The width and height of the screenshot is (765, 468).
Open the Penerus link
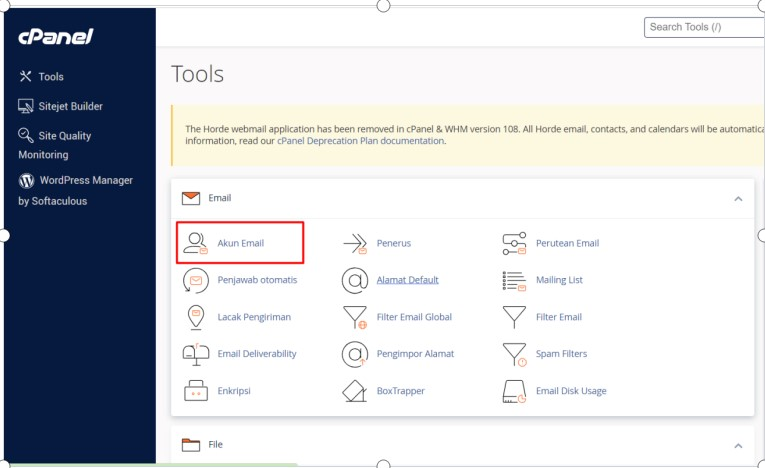pyautogui.click(x=394, y=243)
